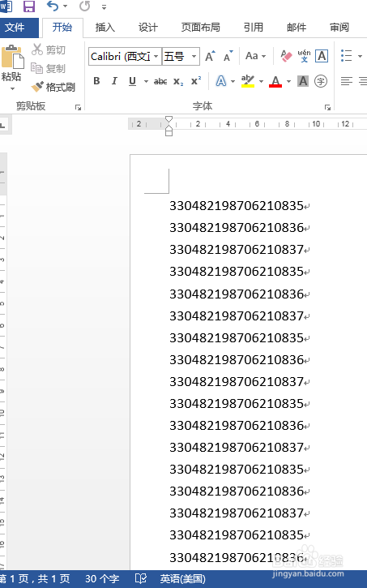Expand the font name dropdown arrow
The height and width of the screenshot is (588, 367).
(x=156, y=57)
